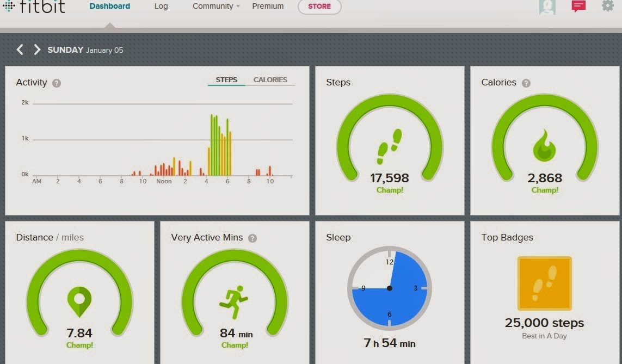This screenshot has width=622, height=364.
Task: Open the settings gear icon
Action: click(607, 5)
